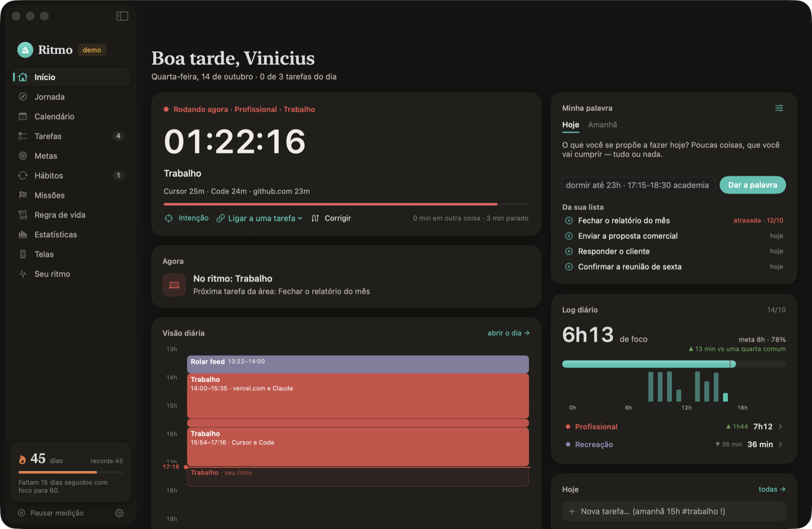Open the Ligar a uma tarefa dropdown

[259, 218]
